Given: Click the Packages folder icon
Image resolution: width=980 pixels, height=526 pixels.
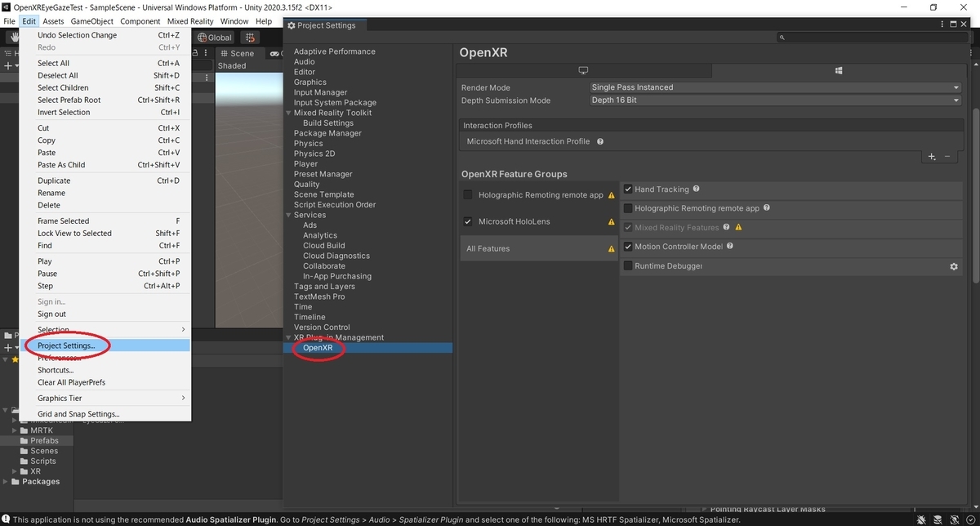Looking at the screenshot, I should click(x=16, y=482).
